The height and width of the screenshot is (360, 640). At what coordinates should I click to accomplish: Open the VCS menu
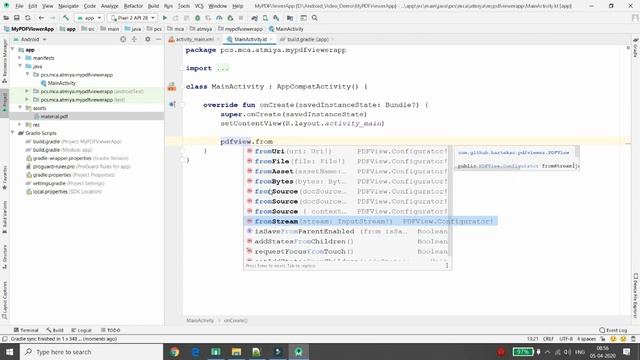coord(199,6)
